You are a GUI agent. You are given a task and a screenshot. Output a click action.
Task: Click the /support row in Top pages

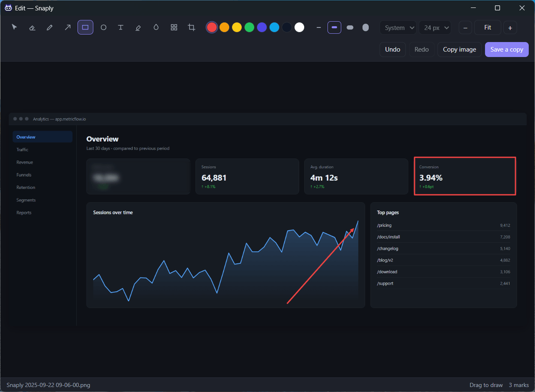(x=443, y=283)
